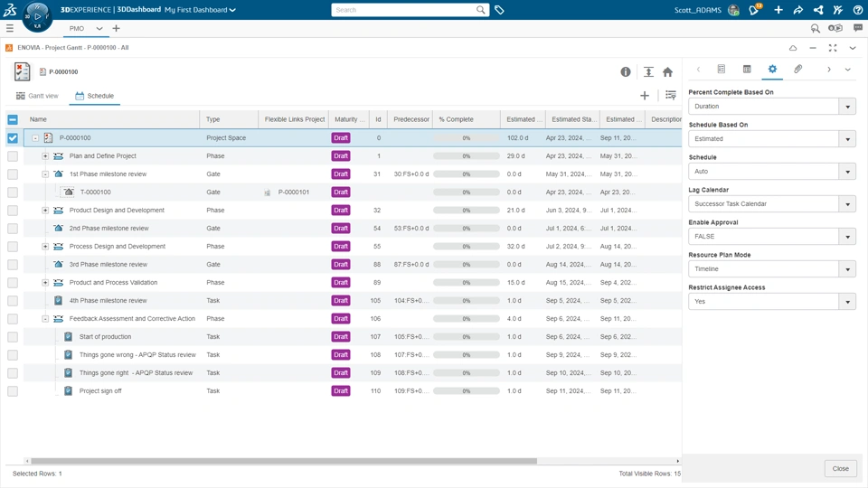Click the tag icon beside search

(499, 10)
